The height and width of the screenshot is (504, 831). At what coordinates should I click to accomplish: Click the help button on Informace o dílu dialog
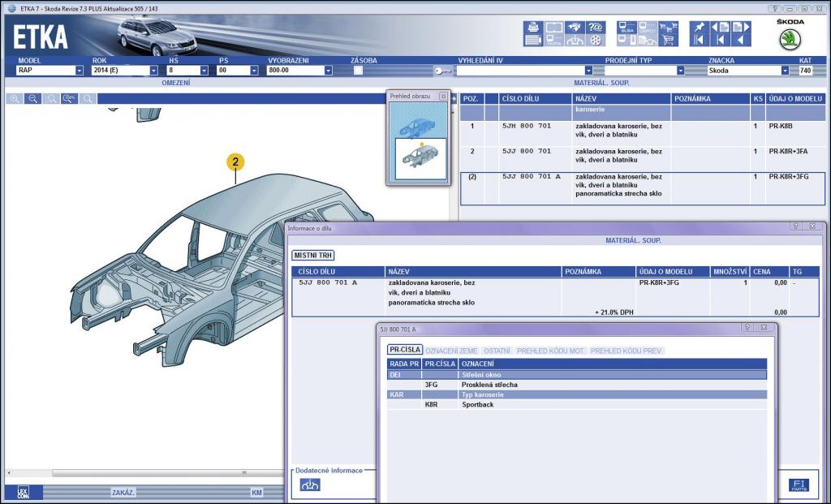(x=795, y=226)
